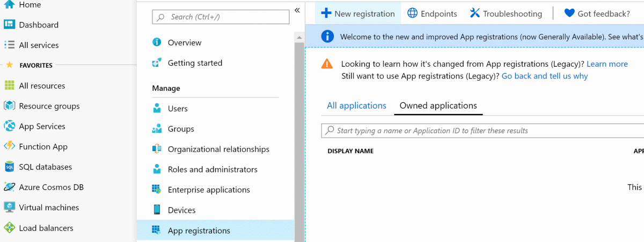Click the Got feedback heart icon

[x=569, y=13]
